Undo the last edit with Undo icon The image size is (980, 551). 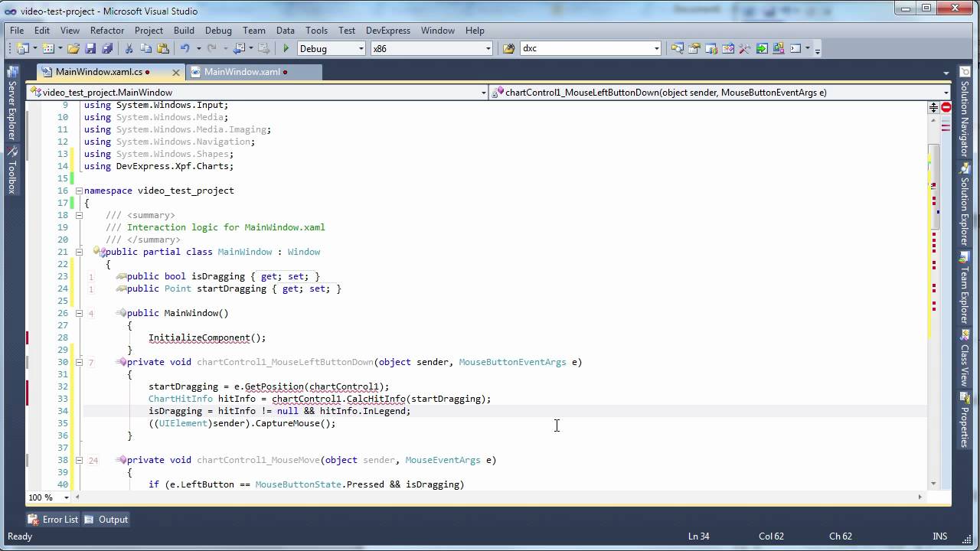(185, 48)
